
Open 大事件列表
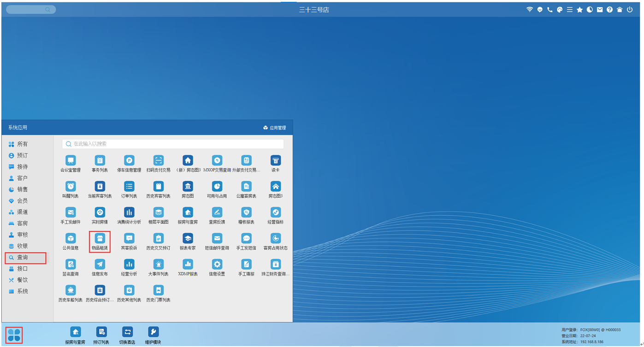pyautogui.click(x=159, y=264)
